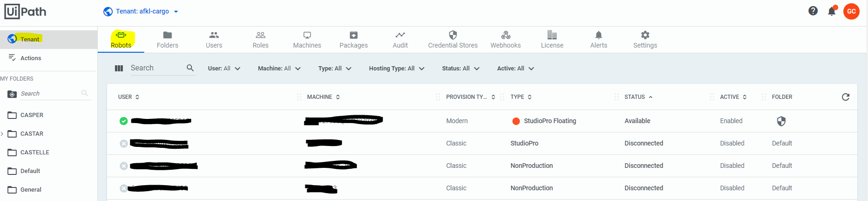Open the notifications bell icon

[x=832, y=11]
